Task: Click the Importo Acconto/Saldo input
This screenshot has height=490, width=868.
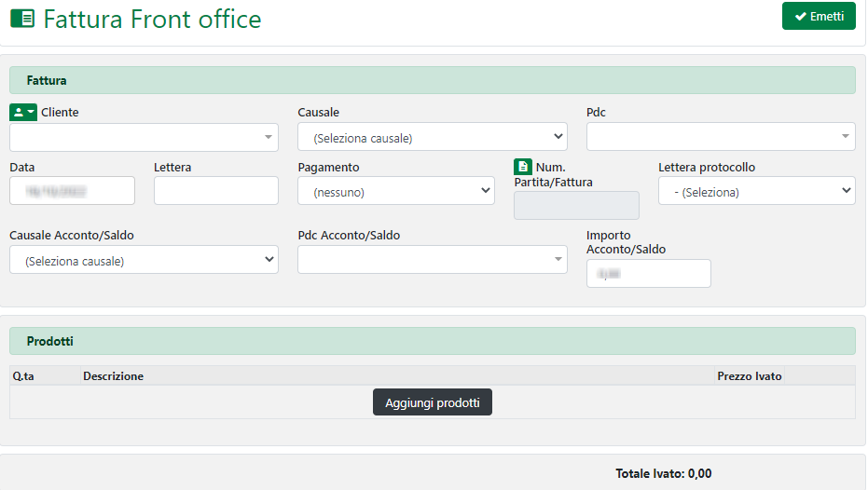Action: tap(648, 274)
